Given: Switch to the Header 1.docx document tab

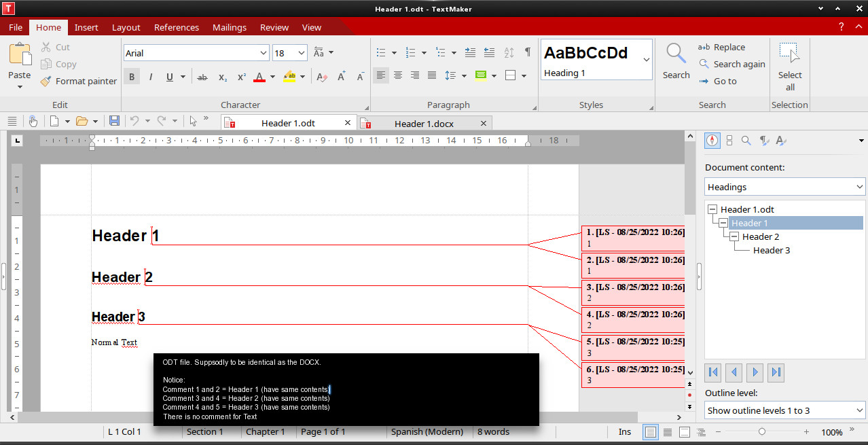Looking at the screenshot, I should tap(423, 124).
